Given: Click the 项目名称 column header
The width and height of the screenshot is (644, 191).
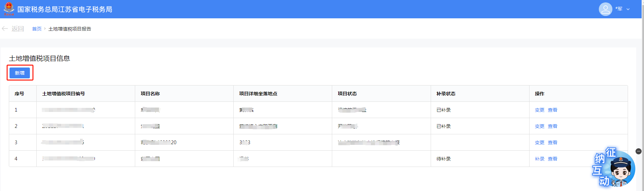Looking at the screenshot, I should point(150,94).
